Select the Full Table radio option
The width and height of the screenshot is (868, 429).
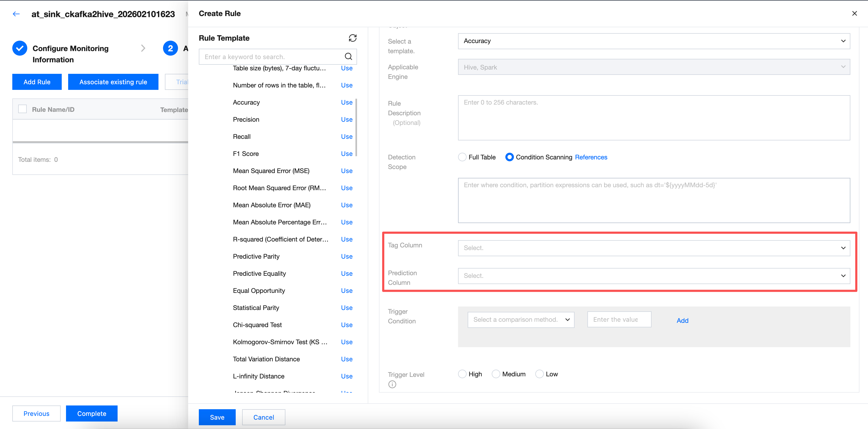[462, 157]
